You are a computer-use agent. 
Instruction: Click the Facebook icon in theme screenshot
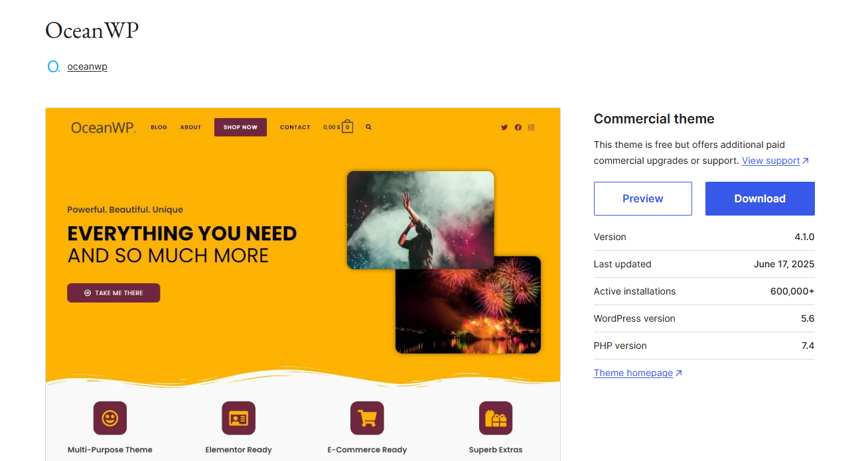[x=518, y=127]
